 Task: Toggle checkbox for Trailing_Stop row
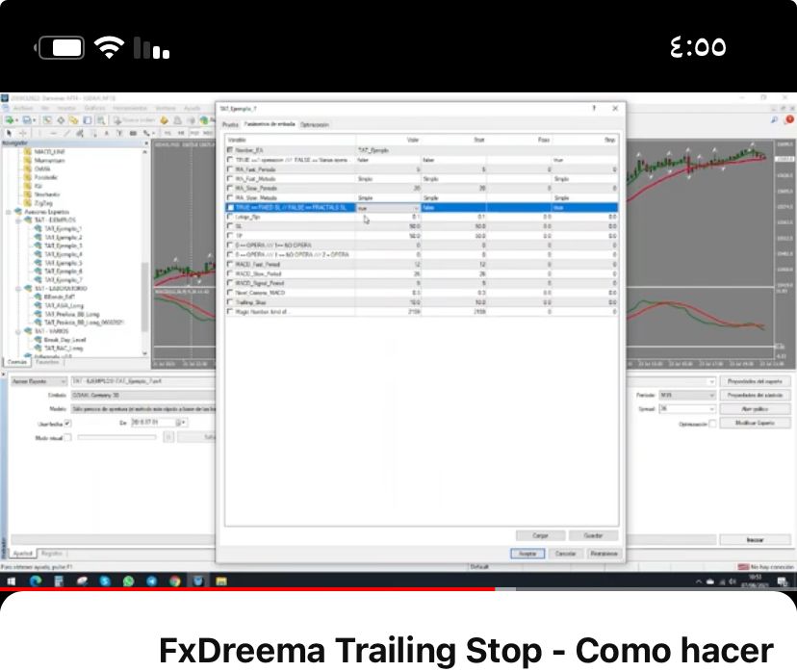(x=230, y=302)
